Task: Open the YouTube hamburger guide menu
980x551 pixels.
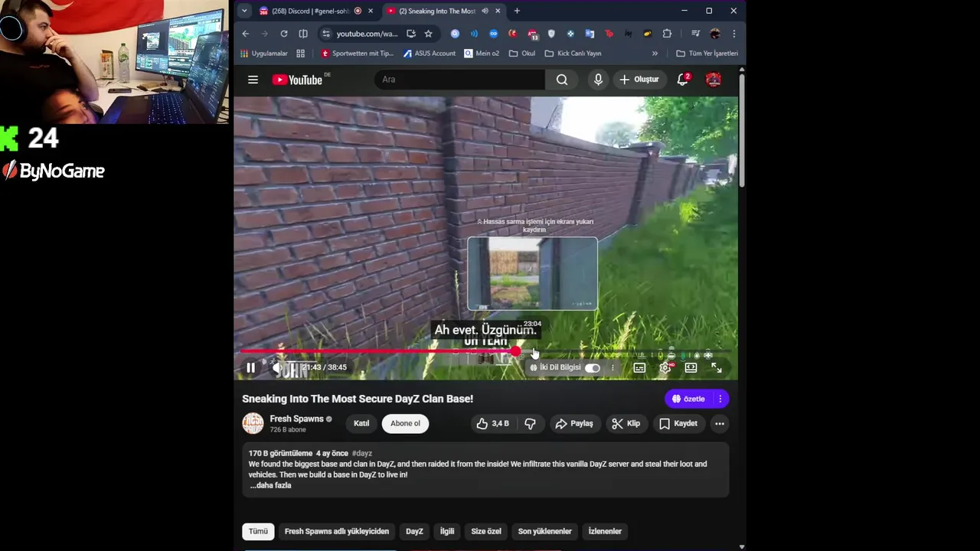Action: click(x=253, y=80)
